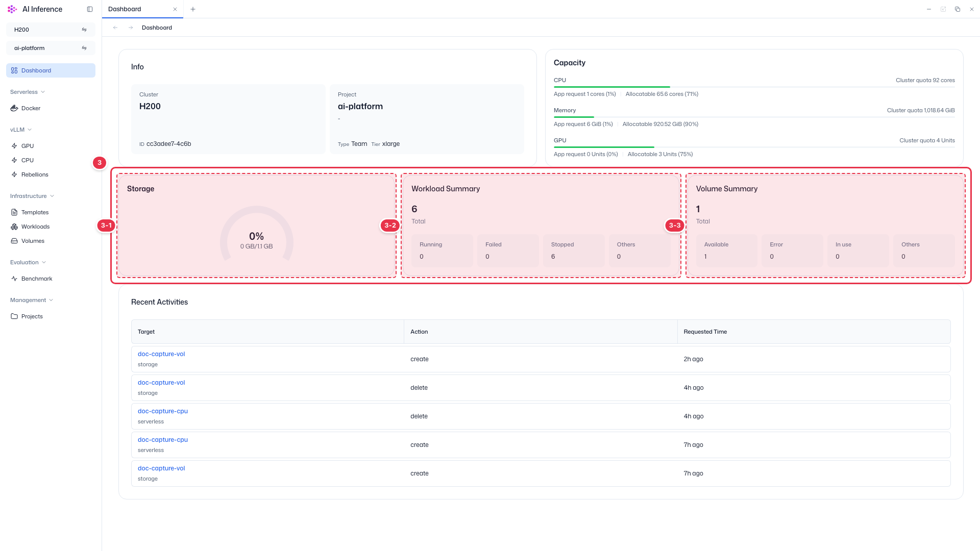
Task: Add a new tab with plus icon
Action: [x=193, y=9]
